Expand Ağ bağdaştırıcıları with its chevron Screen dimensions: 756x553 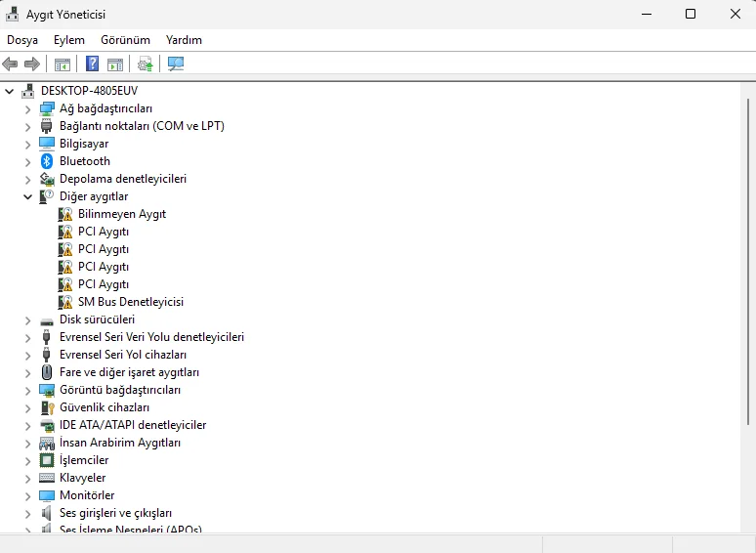pos(28,109)
